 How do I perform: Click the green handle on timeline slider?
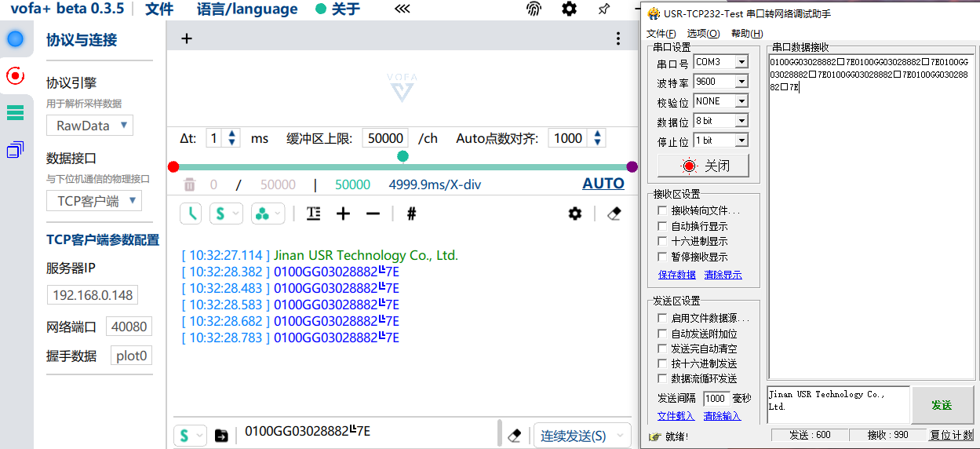coord(403,156)
